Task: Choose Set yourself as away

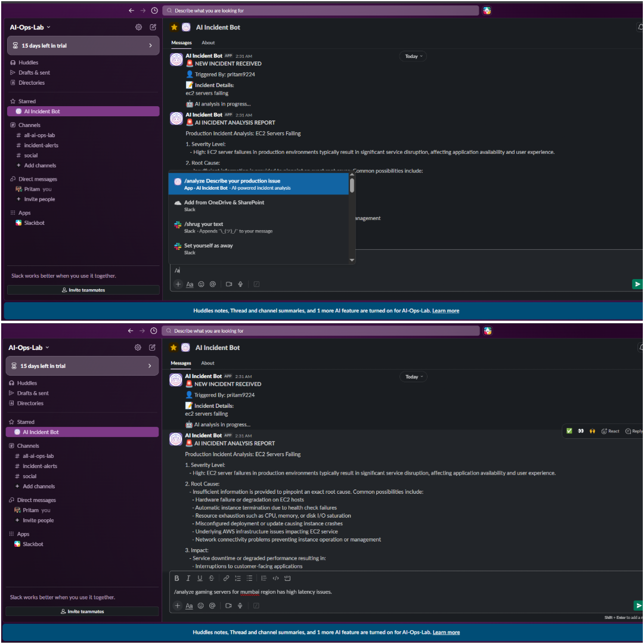Action: point(258,249)
